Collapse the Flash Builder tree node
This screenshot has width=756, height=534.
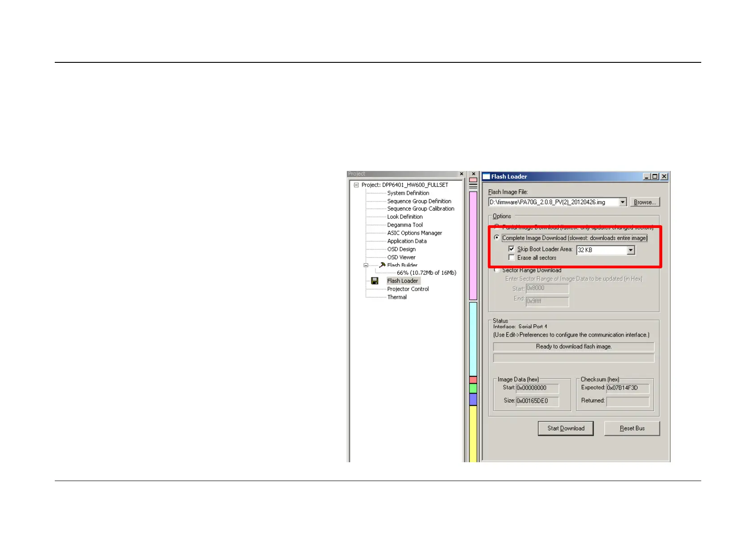pyautogui.click(x=366, y=265)
